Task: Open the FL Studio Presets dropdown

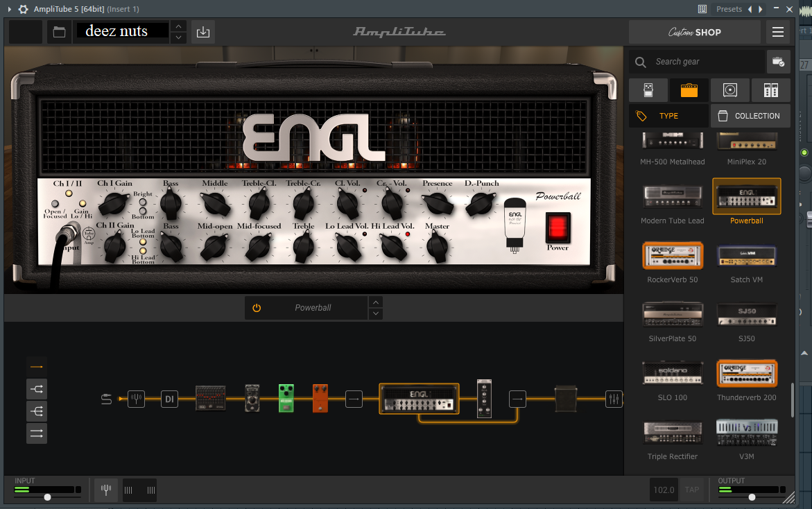Action: point(729,9)
